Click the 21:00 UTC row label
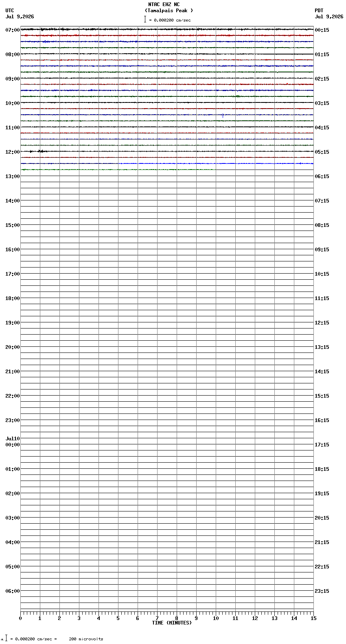 [13, 372]
